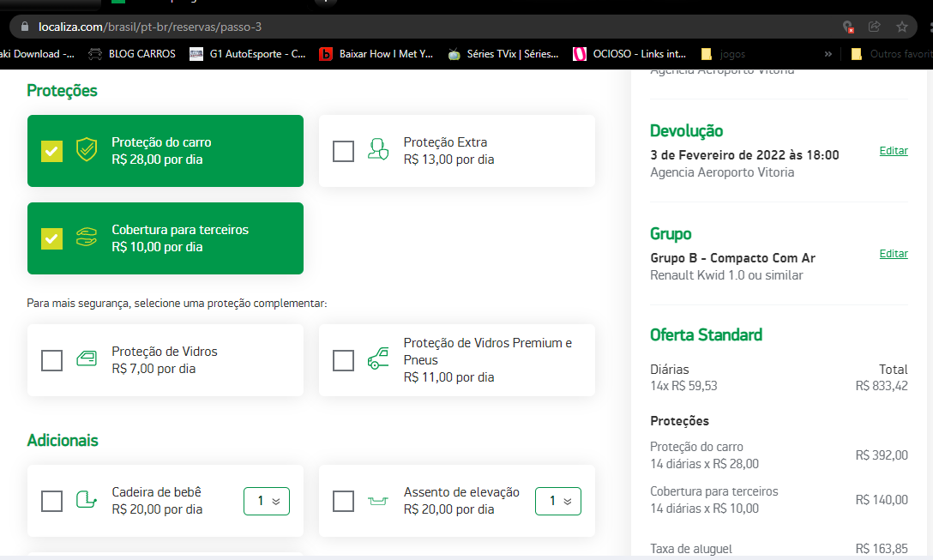
Task: Open OCIOSO - Links int... bookmark
Action: click(629, 54)
